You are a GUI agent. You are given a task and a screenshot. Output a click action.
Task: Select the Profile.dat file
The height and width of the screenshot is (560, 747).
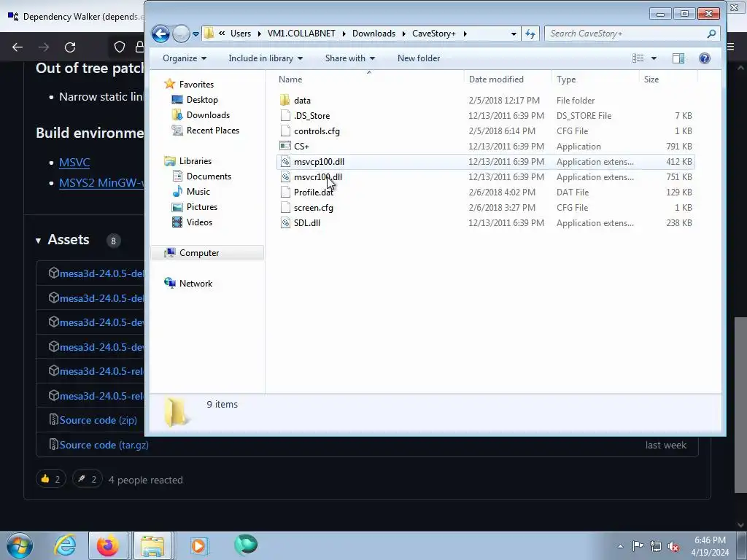click(314, 192)
